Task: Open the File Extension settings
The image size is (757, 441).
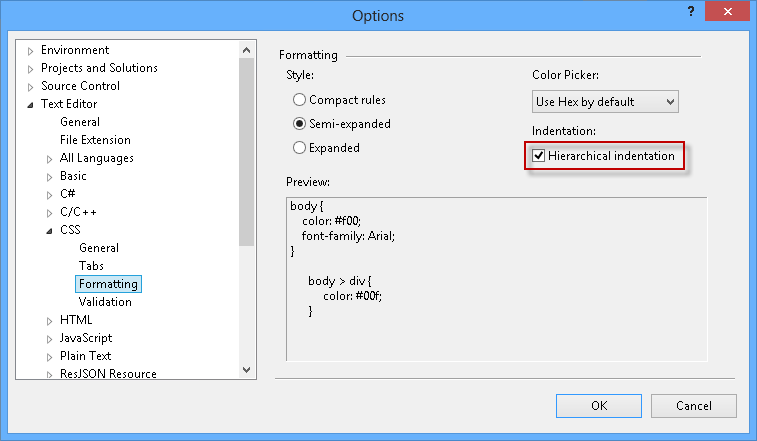Action: 95,140
